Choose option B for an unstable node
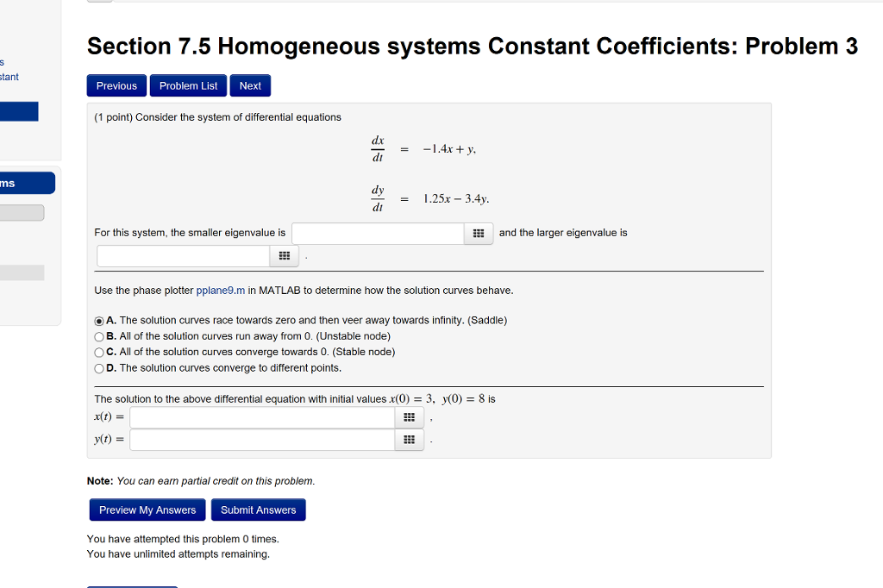 click(99, 336)
